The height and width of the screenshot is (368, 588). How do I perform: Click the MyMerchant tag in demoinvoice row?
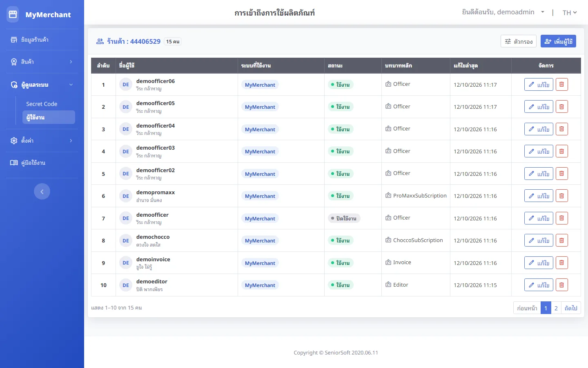tap(260, 263)
